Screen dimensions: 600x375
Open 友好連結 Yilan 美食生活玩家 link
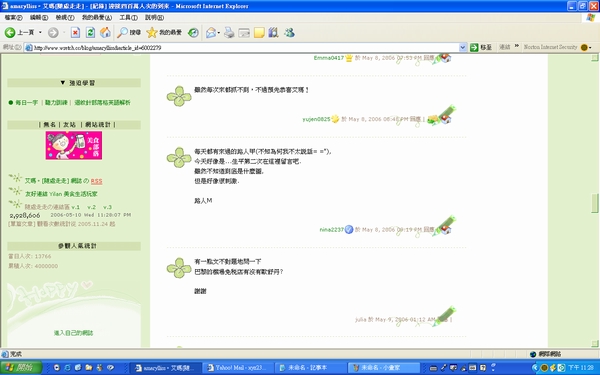pos(61,194)
